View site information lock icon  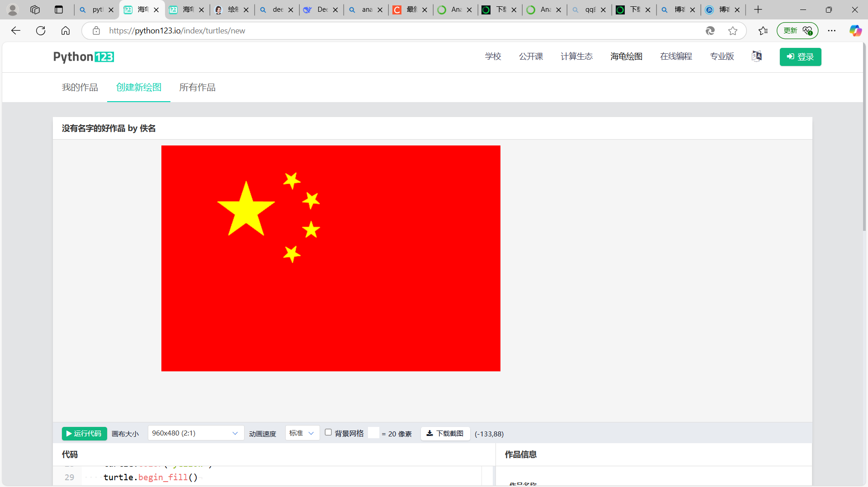click(96, 31)
